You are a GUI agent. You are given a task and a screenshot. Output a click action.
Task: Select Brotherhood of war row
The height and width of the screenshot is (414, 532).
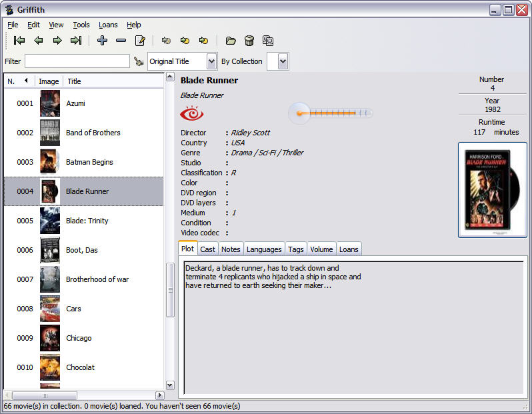tap(84, 279)
